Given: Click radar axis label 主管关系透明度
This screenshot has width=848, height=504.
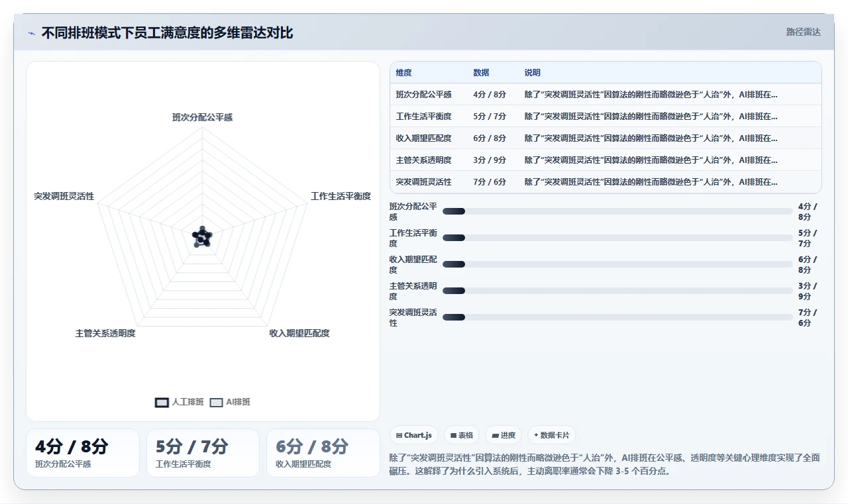Looking at the screenshot, I should tap(105, 333).
